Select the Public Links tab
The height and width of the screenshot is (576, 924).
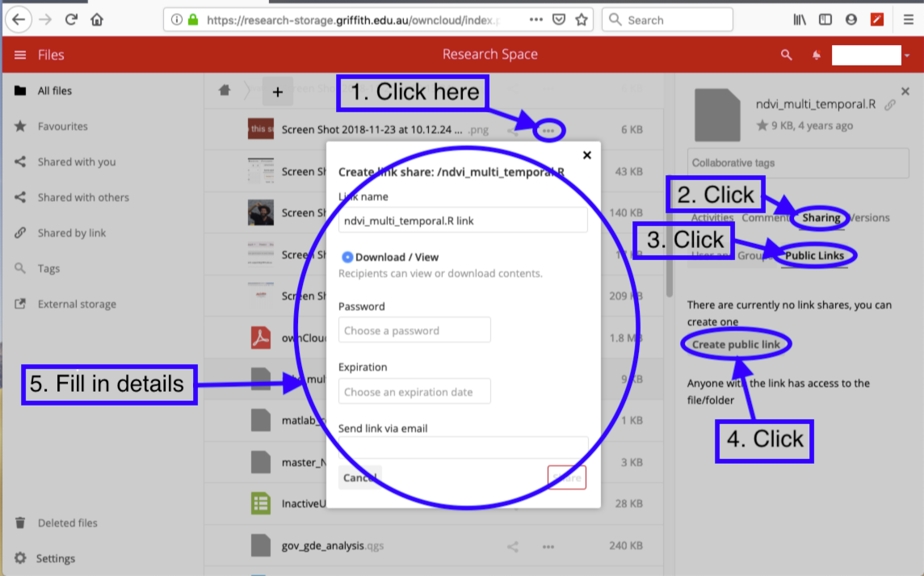(814, 255)
